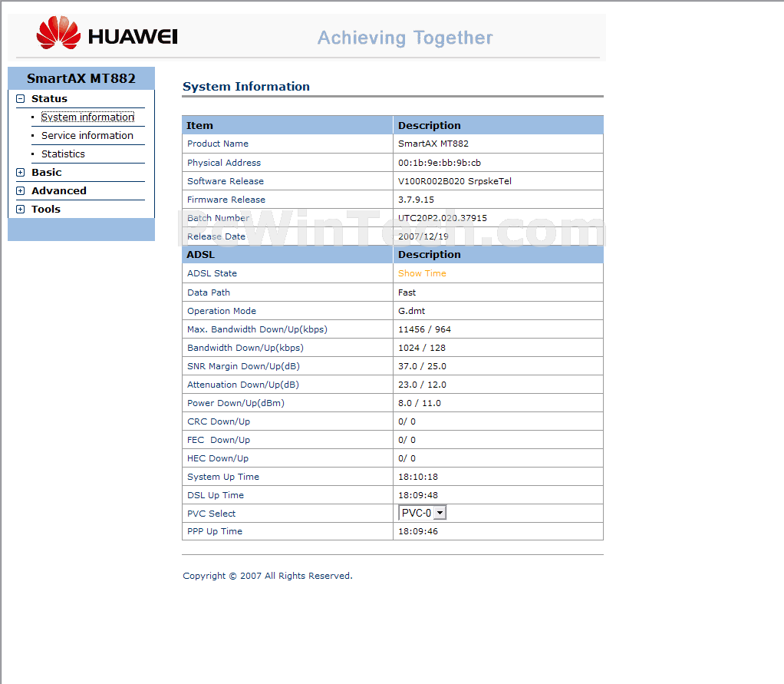Click the ADSL section header
784x684 pixels.
point(200,255)
